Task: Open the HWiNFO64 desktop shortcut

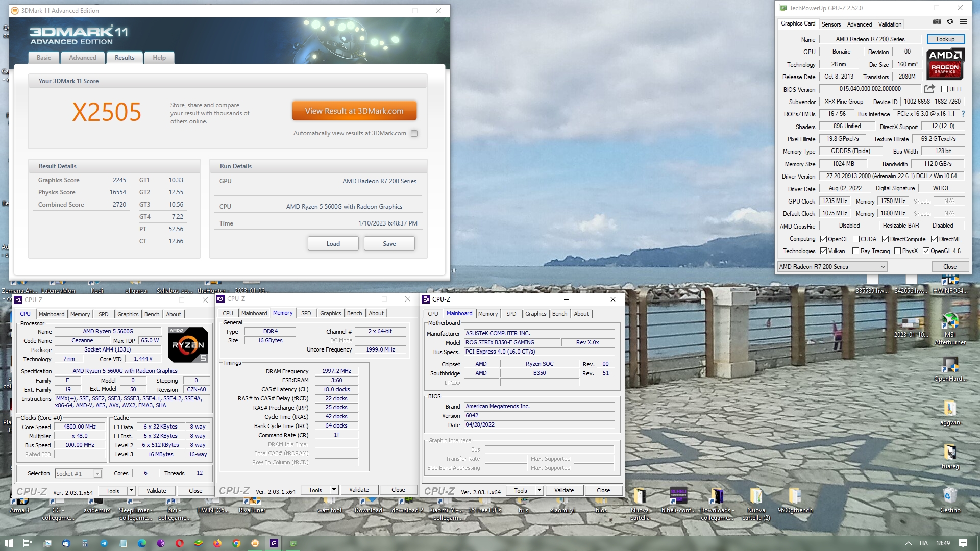Action: click(950, 285)
